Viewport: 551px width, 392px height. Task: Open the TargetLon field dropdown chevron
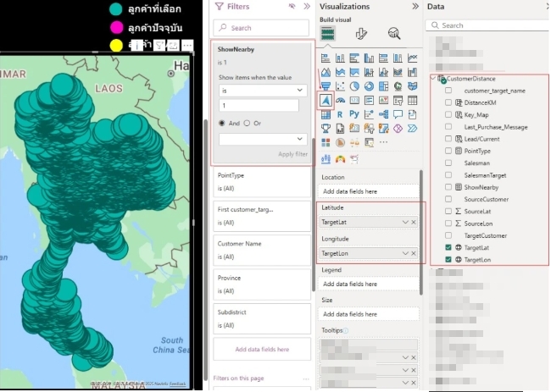pyautogui.click(x=405, y=254)
